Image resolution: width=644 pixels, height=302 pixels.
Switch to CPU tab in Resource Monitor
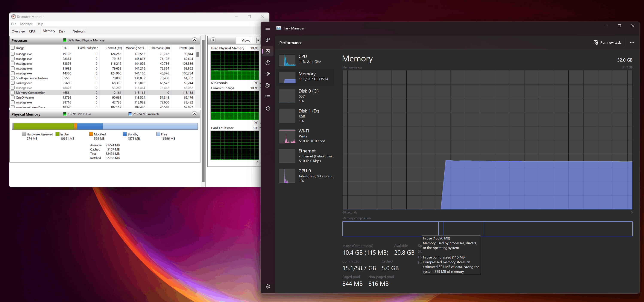[x=32, y=31]
